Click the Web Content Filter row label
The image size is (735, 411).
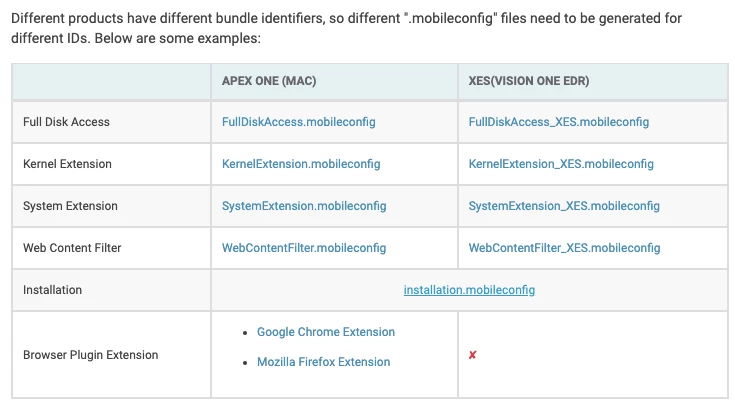click(x=72, y=248)
